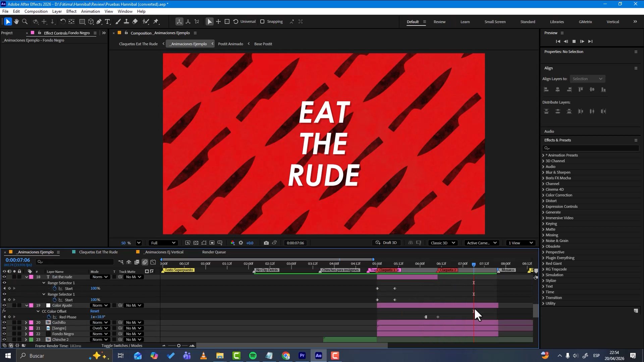Toggle Draft 3D button
The height and width of the screenshot is (362, 644).
click(386, 243)
